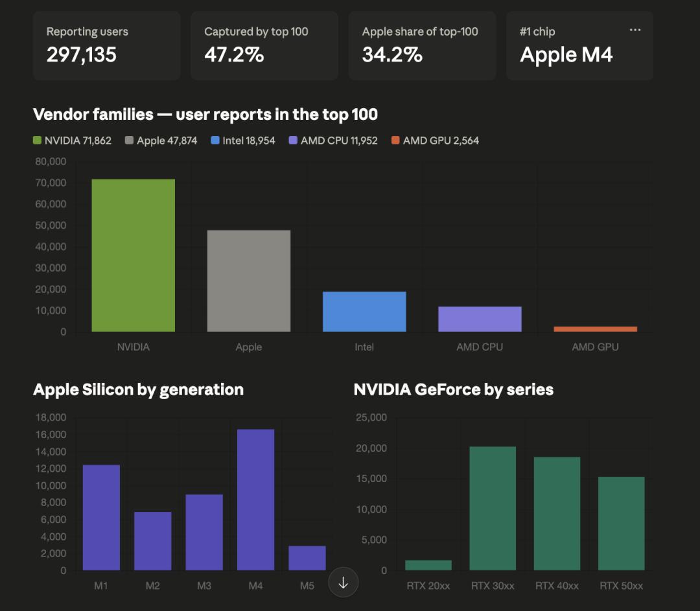Viewport: 700px width, 611px height.
Task: Select the M1 bar in Apple Silicon chart
Action: pyautogui.click(x=101, y=517)
